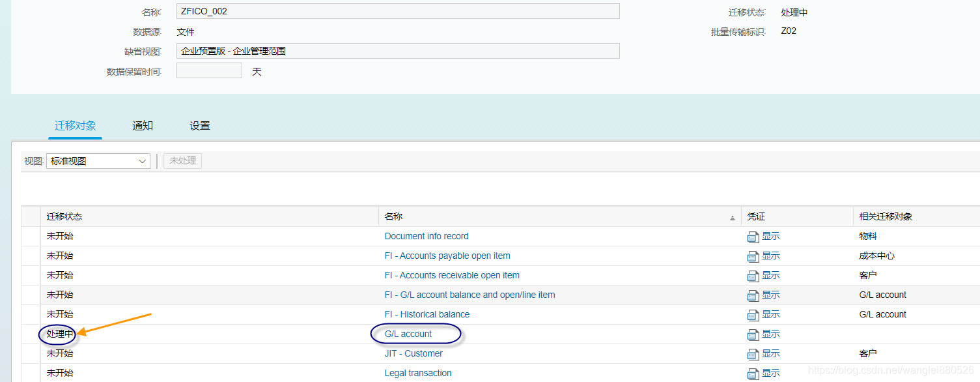Click document icon in Historical balance row
Screen dimensions: 980x382
coord(753,315)
